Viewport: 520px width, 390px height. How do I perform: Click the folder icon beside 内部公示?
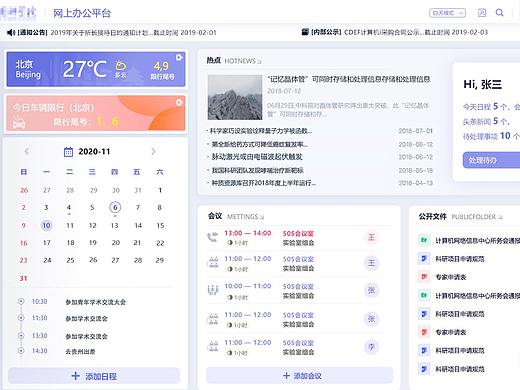[305, 32]
